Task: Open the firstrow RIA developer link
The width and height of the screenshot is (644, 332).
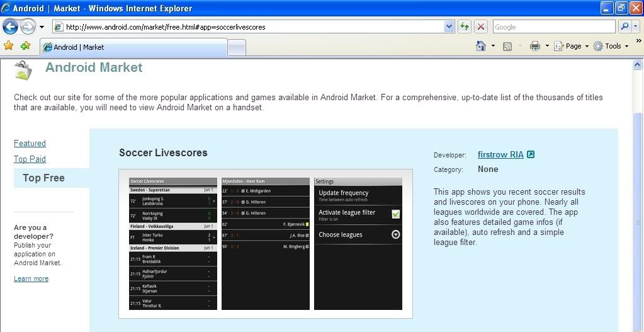Action: click(x=500, y=154)
